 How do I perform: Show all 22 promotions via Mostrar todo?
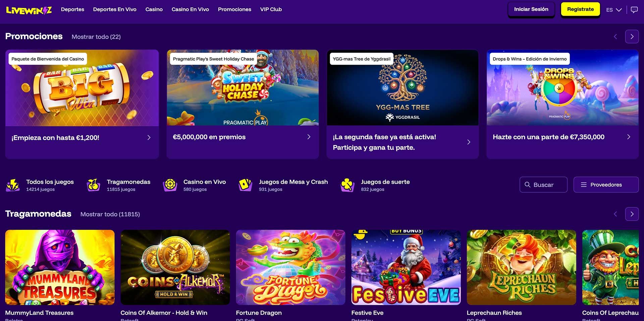96,37
